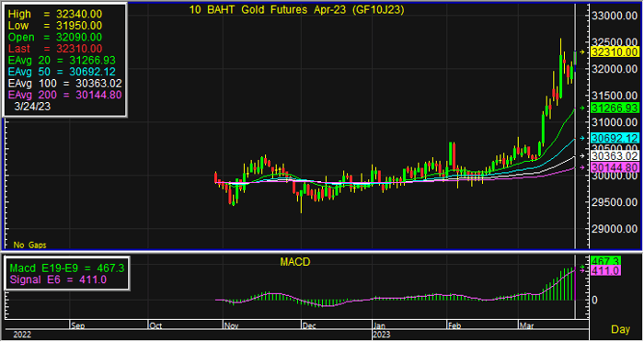Click the 33000.00 price axis label

pyautogui.click(x=614, y=16)
